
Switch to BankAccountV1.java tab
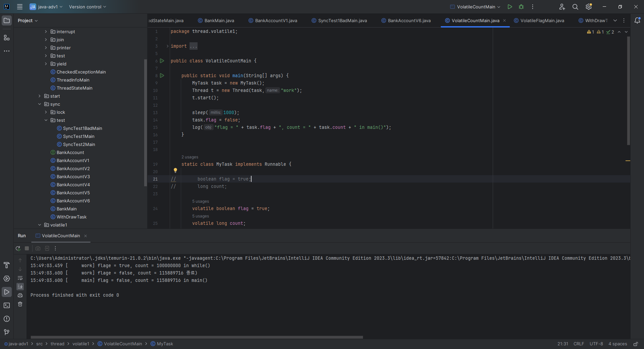point(273,20)
